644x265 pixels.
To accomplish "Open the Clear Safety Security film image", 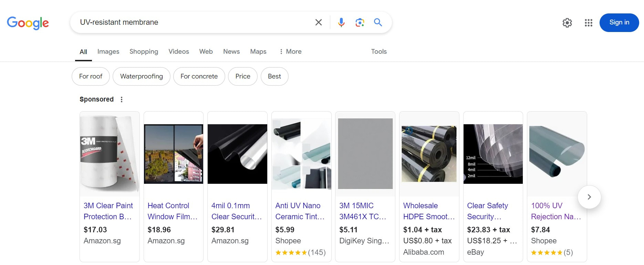I will 493,154.
